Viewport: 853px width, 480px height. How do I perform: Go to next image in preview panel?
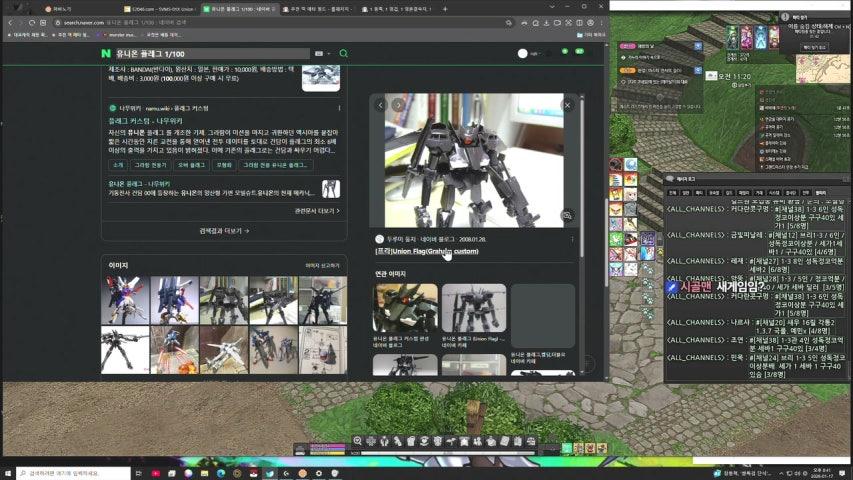point(398,105)
